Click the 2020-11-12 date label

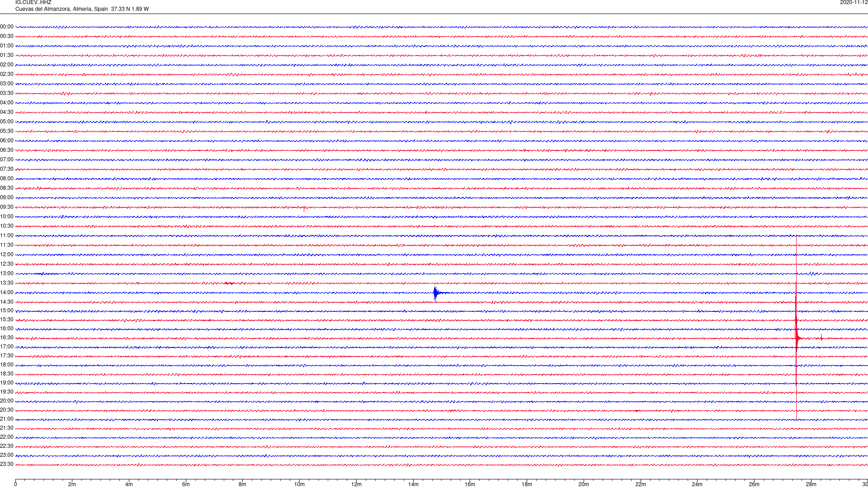click(854, 2)
